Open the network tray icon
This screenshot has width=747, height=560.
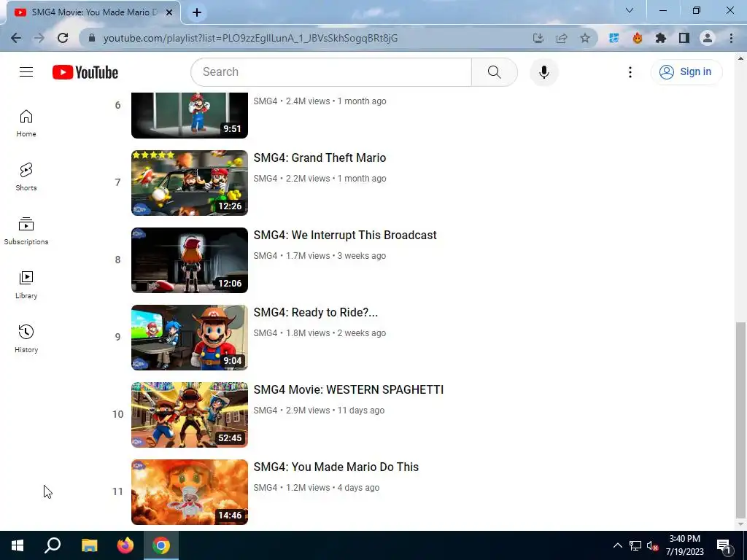point(635,545)
